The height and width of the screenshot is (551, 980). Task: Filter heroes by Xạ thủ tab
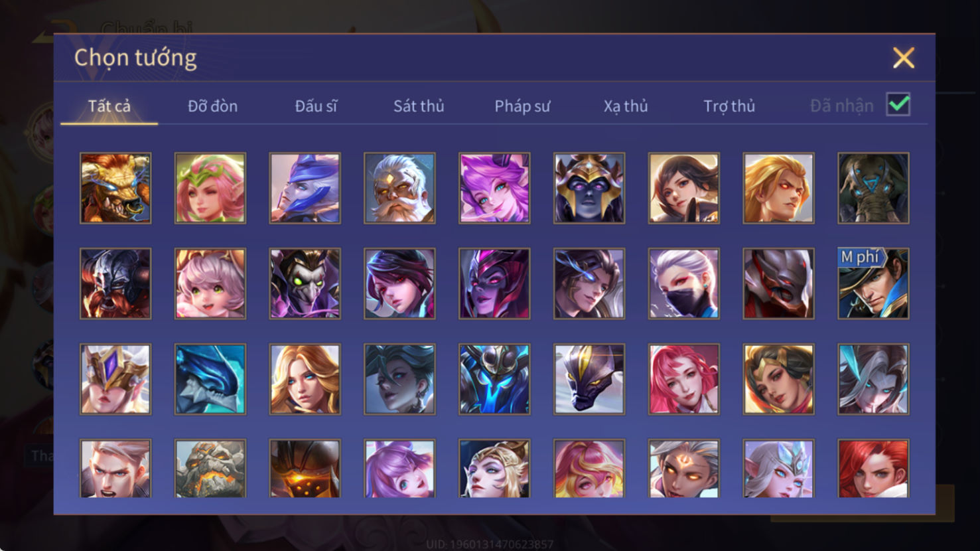tap(626, 106)
